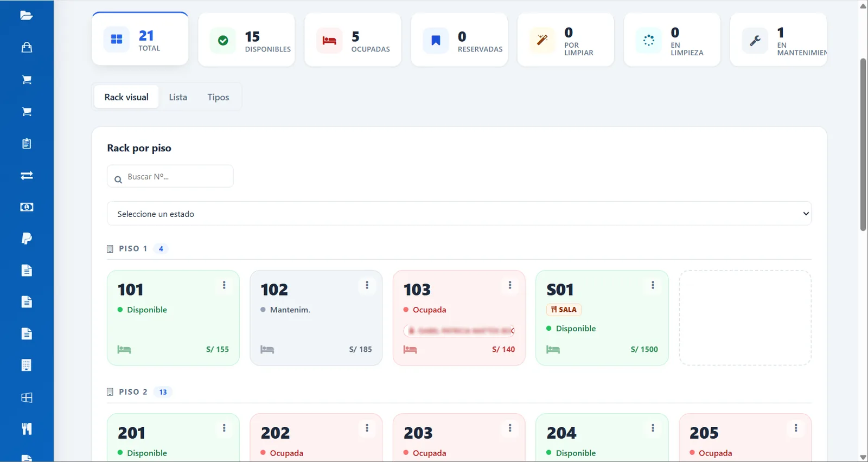Switch to the Tipos tab
The image size is (868, 462).
coord(218,97)
